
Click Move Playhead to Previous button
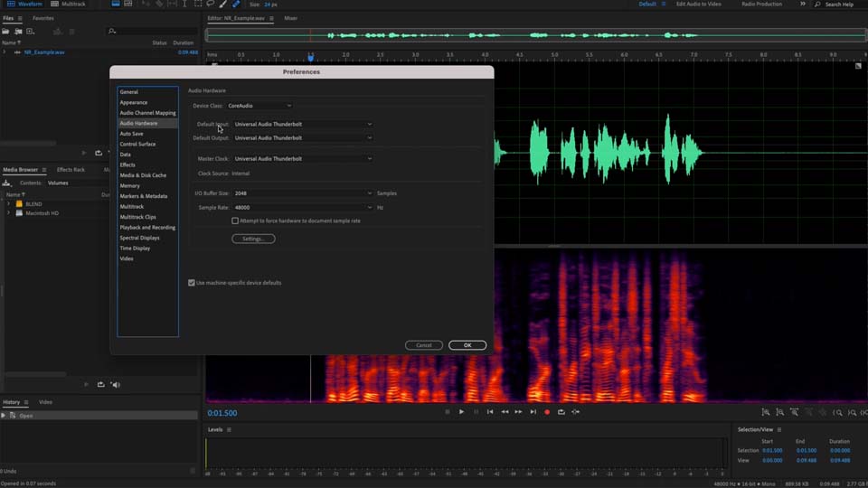coord(490,412)
